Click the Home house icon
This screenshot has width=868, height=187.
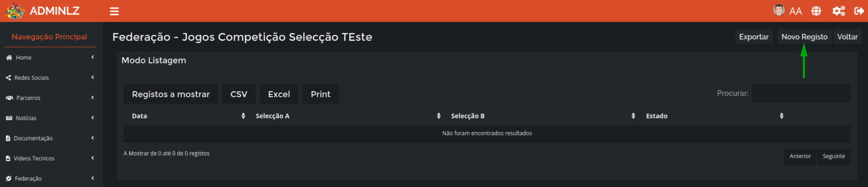(x=9, y=57)
